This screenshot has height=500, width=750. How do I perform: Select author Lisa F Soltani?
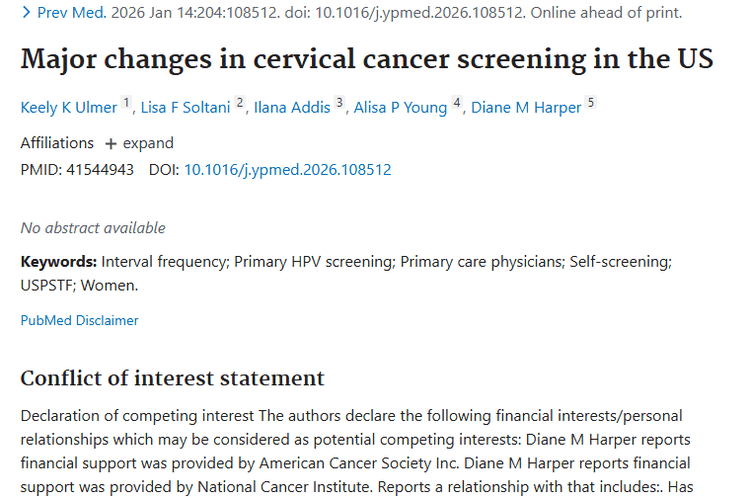(186, 108)
